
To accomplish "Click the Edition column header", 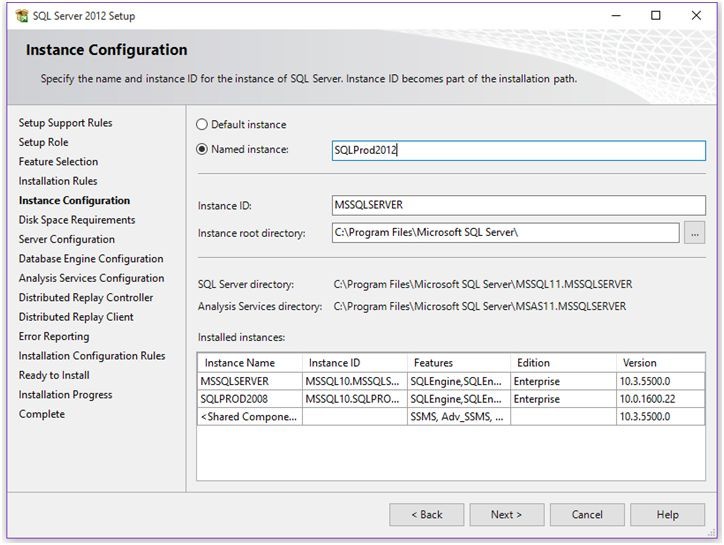I will pos(563,363).
